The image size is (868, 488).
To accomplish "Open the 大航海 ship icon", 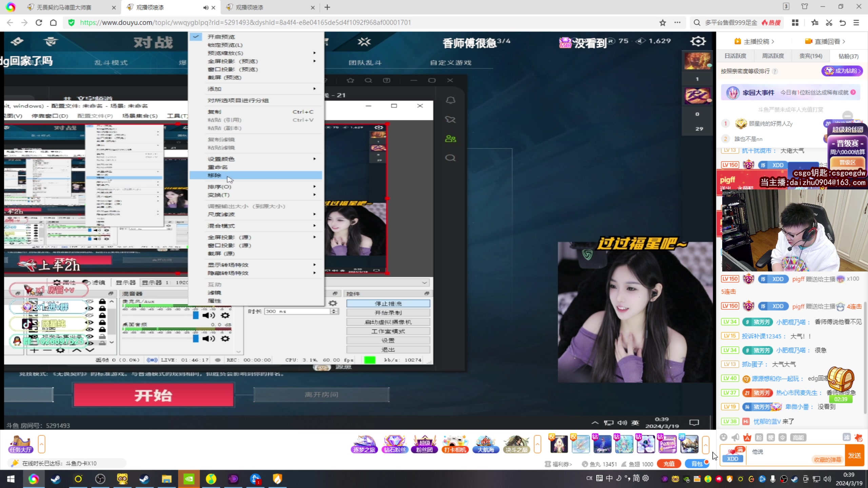I will (x=486, y=444).
